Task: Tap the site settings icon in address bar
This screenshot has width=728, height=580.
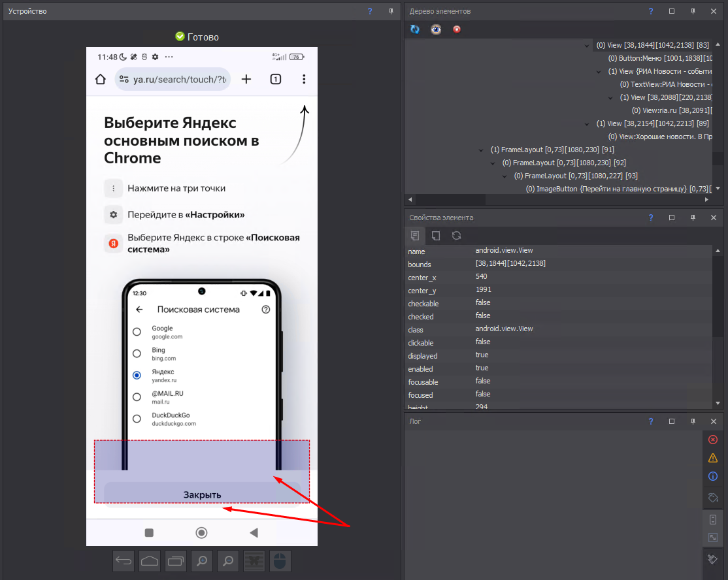Action: pyautogui.click(x=124, y=79)
